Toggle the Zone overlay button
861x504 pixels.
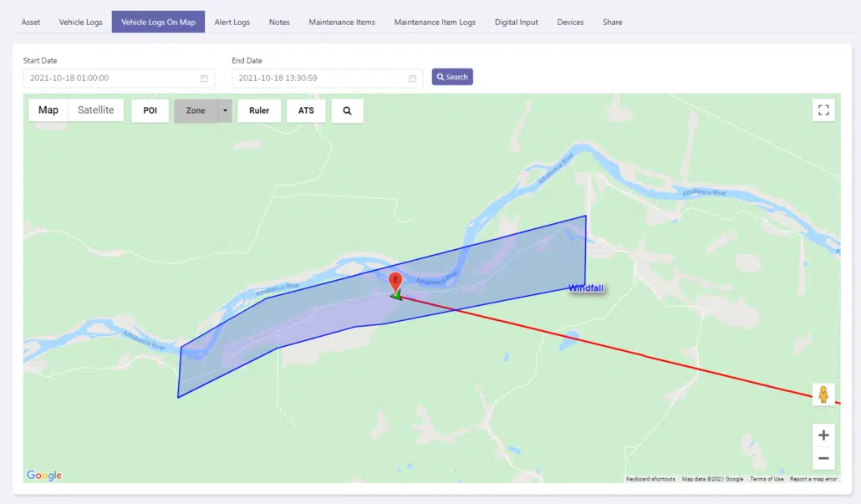click(x=196, y=110)
